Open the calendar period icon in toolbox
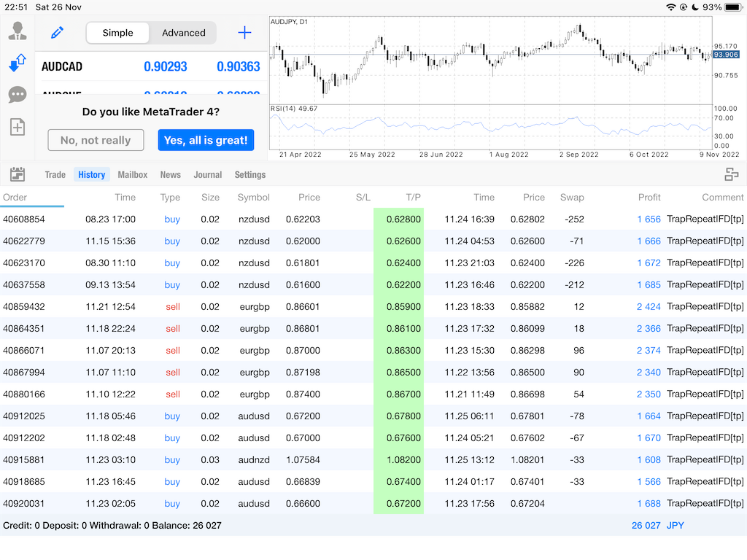 click(x=18, y=174)
